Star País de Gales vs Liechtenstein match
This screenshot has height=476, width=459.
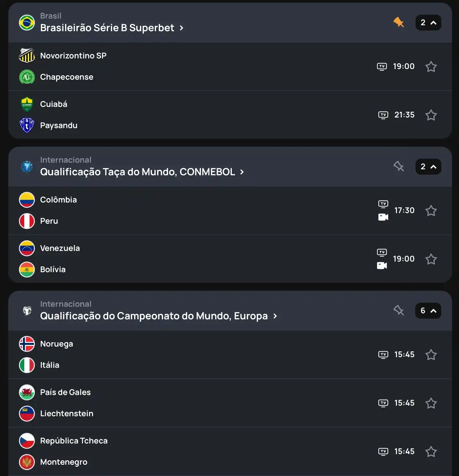(431, 403)
